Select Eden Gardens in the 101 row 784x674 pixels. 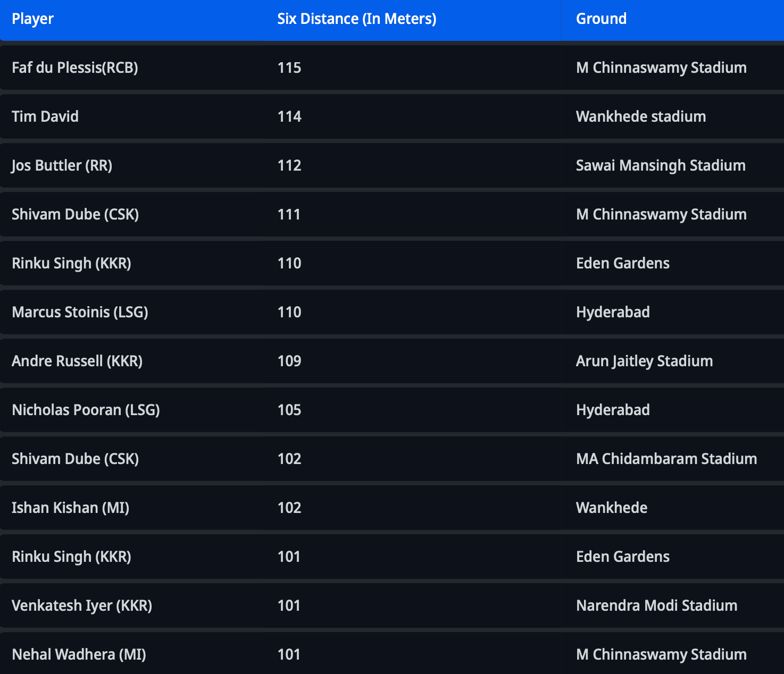click(x=623, y=557)
